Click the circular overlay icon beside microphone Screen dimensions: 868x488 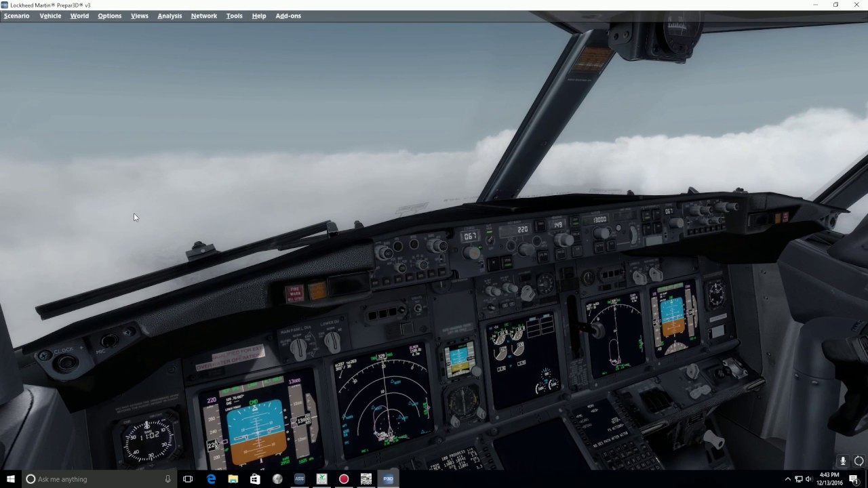tap(859, 461)
